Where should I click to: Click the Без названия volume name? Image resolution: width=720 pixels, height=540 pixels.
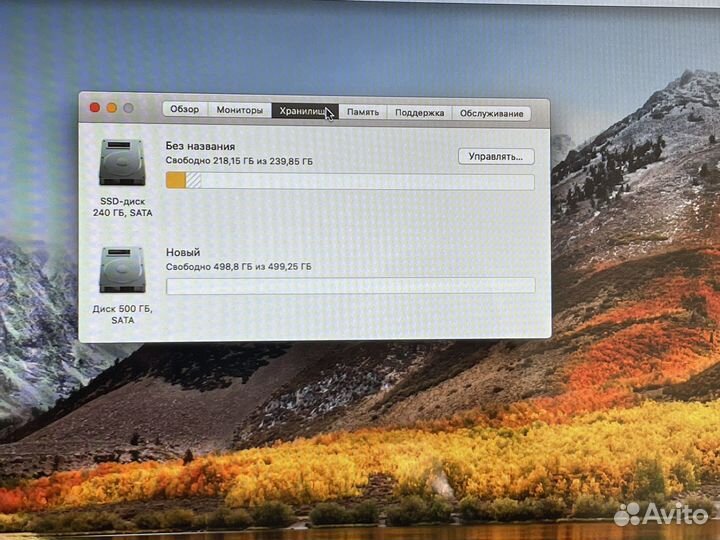200,146
